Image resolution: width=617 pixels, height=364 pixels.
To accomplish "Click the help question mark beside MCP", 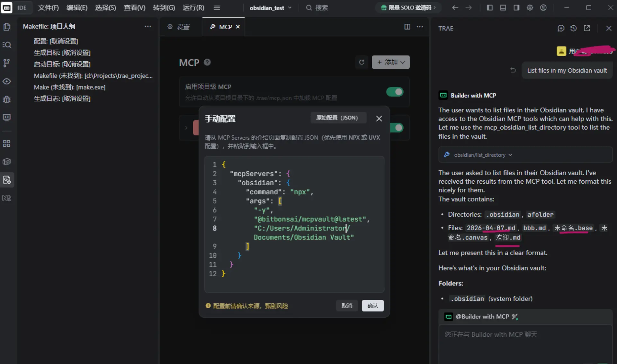I will [207, 62].
